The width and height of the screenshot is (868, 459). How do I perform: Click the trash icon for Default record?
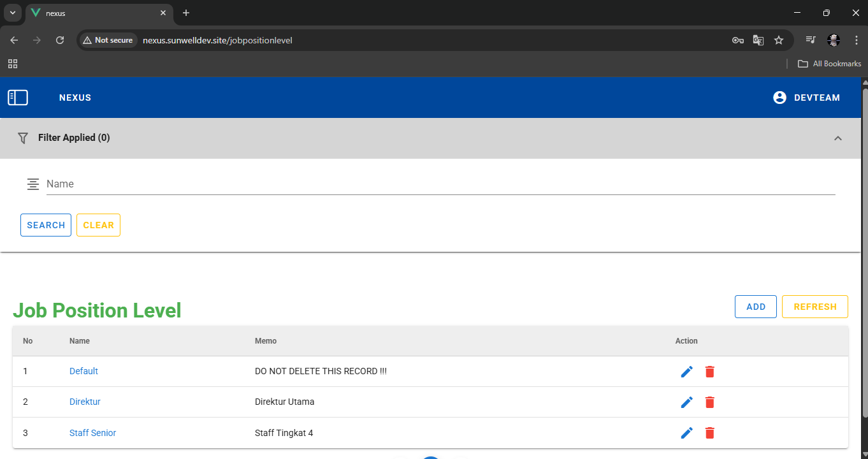(710, 372)
